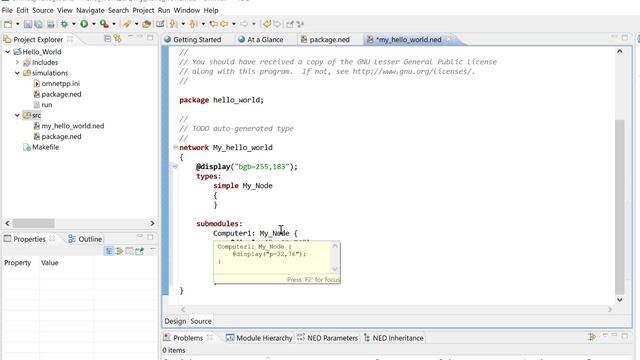Click the editor vertical scrollbar down arrow
640x360 pixels.
click(620, 300)
